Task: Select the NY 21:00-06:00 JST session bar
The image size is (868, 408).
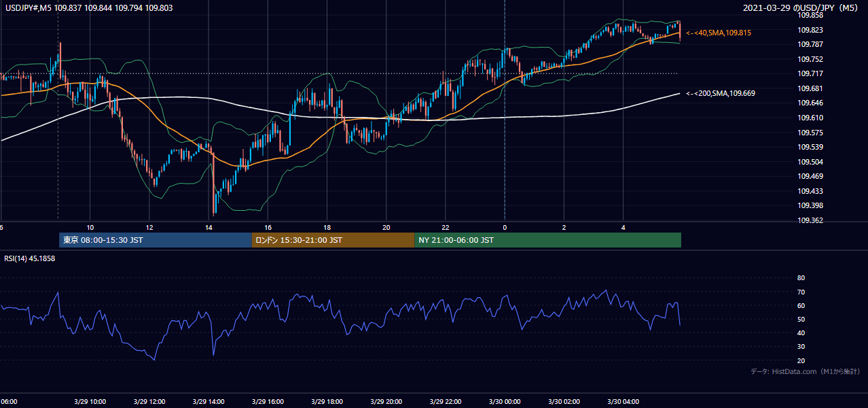Action: click(x=547, y=240)
